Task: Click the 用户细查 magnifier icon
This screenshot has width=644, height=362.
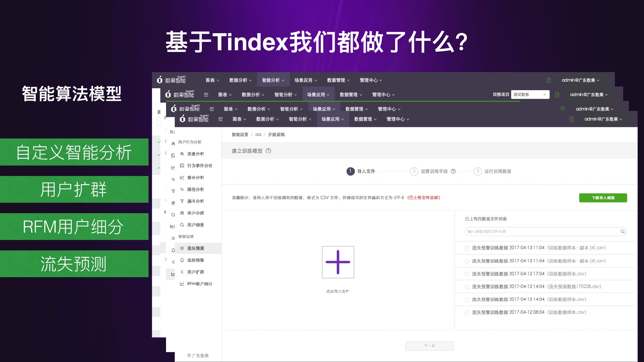Action: coord(182,225)
